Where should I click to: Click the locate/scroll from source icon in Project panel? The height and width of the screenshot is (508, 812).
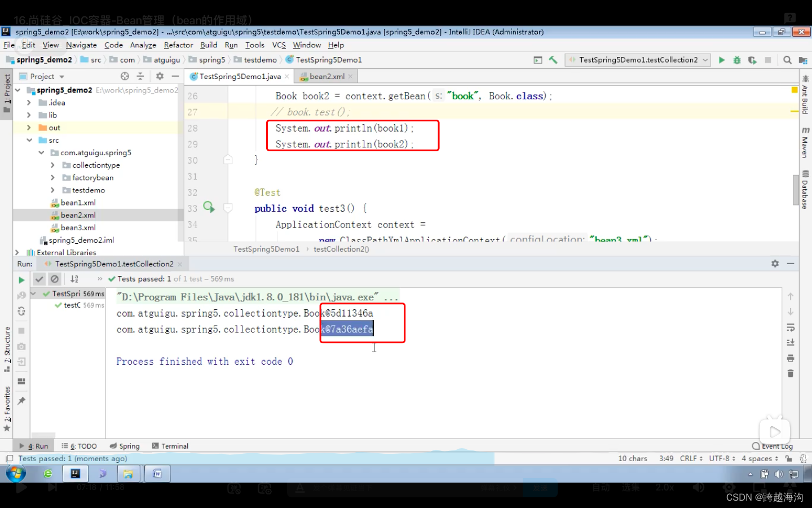pos(125,76)
